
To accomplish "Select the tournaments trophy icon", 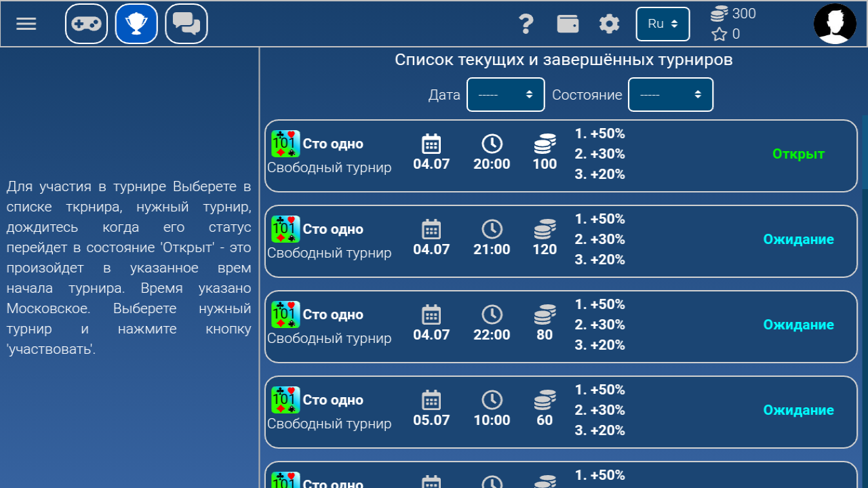I will (x=136, y=23).
